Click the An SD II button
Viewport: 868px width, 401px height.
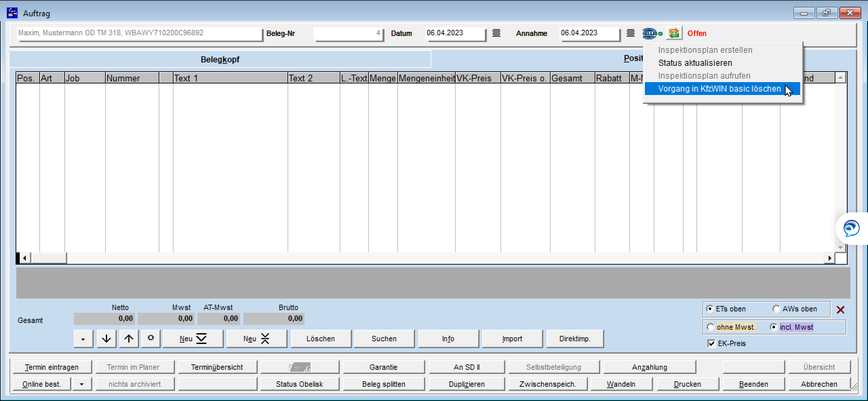(x=467, y=367)
